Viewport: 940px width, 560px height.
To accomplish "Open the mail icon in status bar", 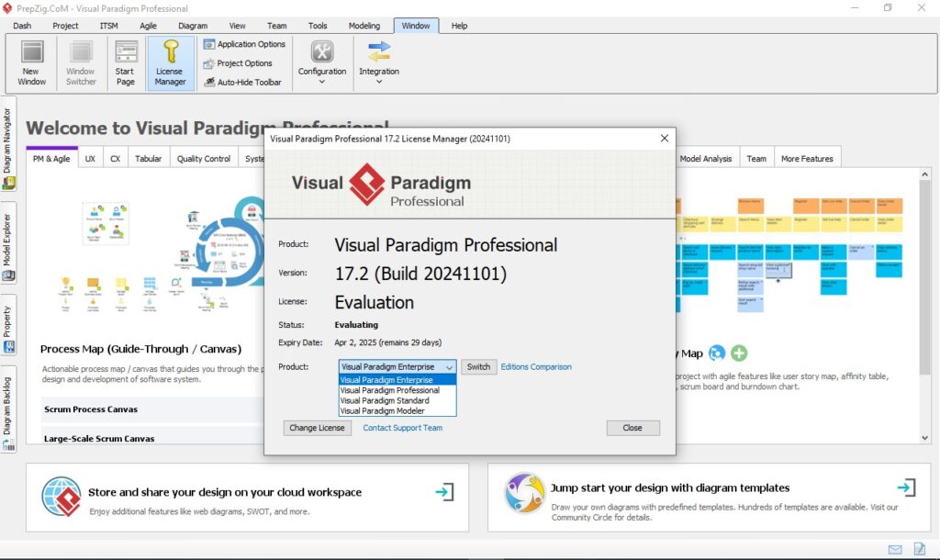I will 895,549.
